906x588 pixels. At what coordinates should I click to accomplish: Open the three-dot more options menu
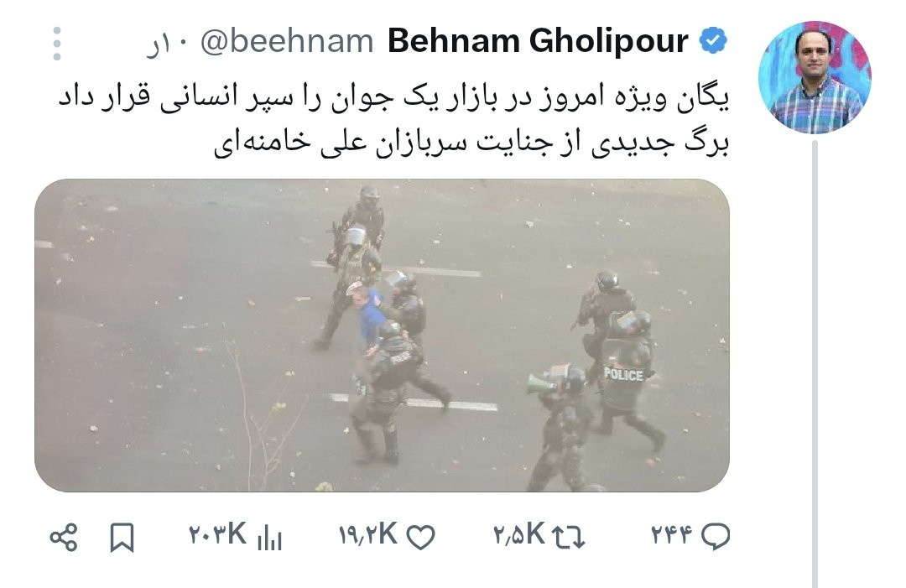pyautogui.click(x=57, y=44)
